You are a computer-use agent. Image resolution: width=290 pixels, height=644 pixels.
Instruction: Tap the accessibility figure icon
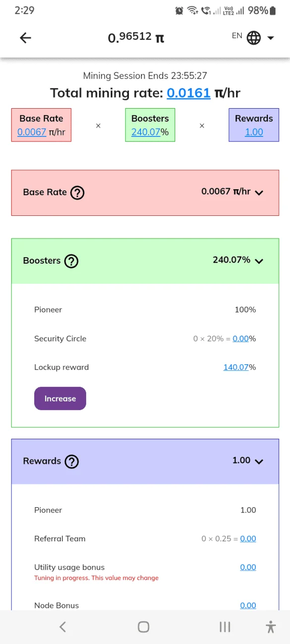(271, 626)
